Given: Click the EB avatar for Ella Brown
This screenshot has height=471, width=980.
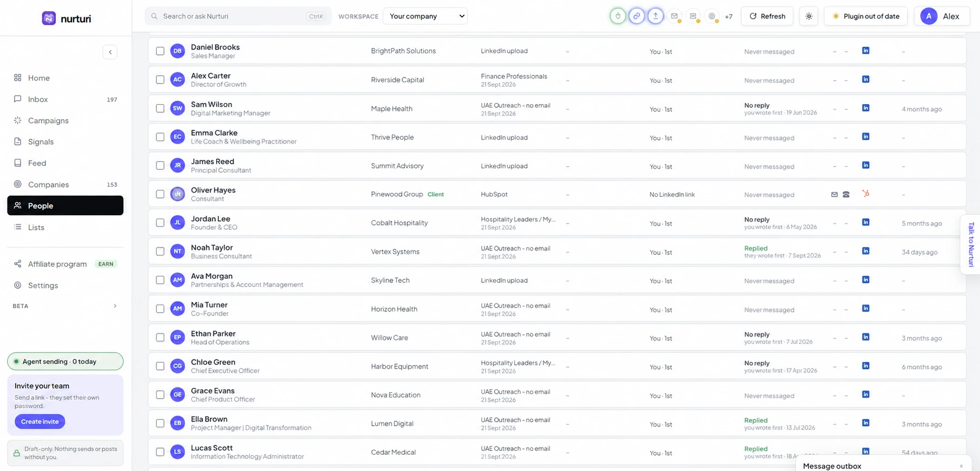Looking at the screenshot, I should pos(178,423).
